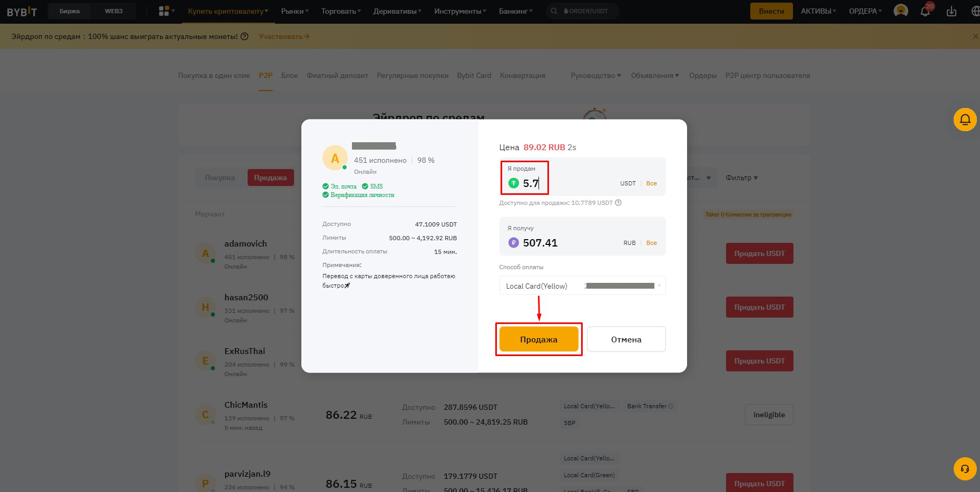Expand Деривативы menu
The image size is (980, 492).
tap(397, 11)
